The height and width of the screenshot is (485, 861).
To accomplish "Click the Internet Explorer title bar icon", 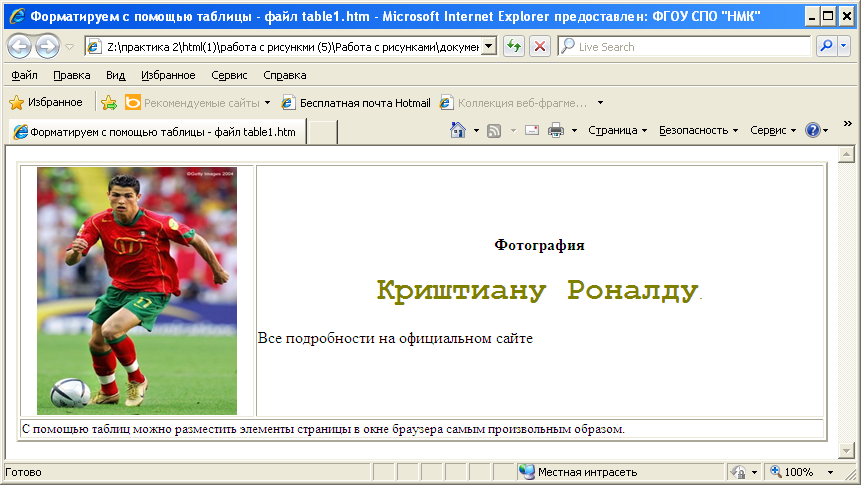I will [x=17, y=16].
